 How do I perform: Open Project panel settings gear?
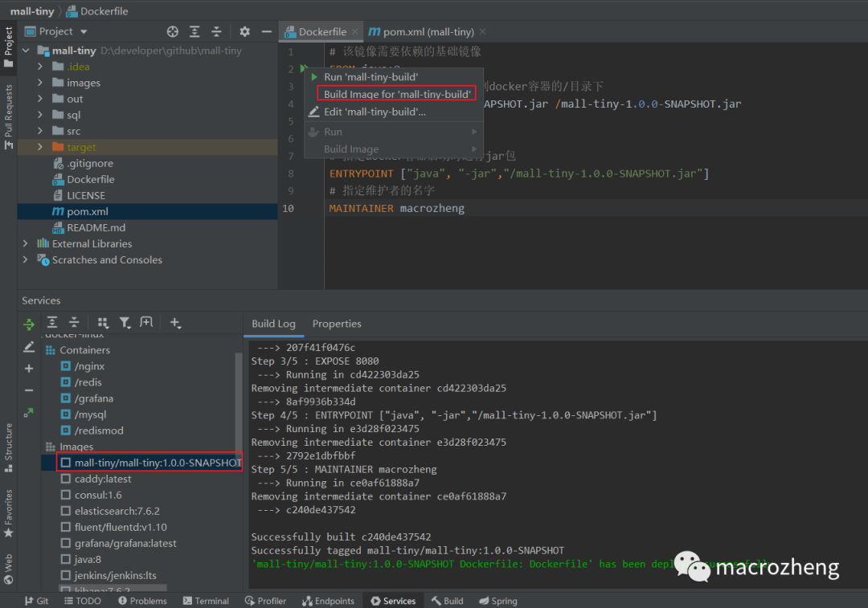coord(244,31)
